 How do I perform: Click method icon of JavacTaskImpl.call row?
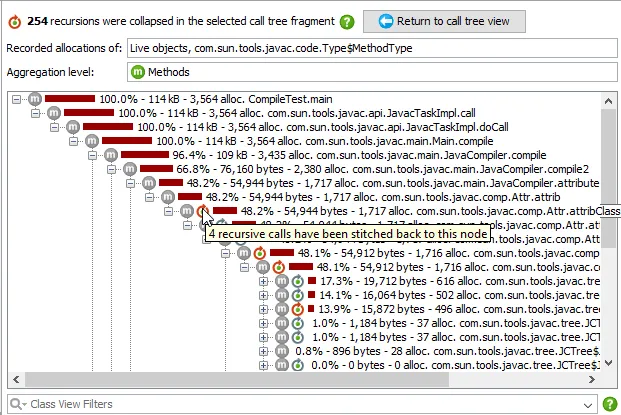54,113
